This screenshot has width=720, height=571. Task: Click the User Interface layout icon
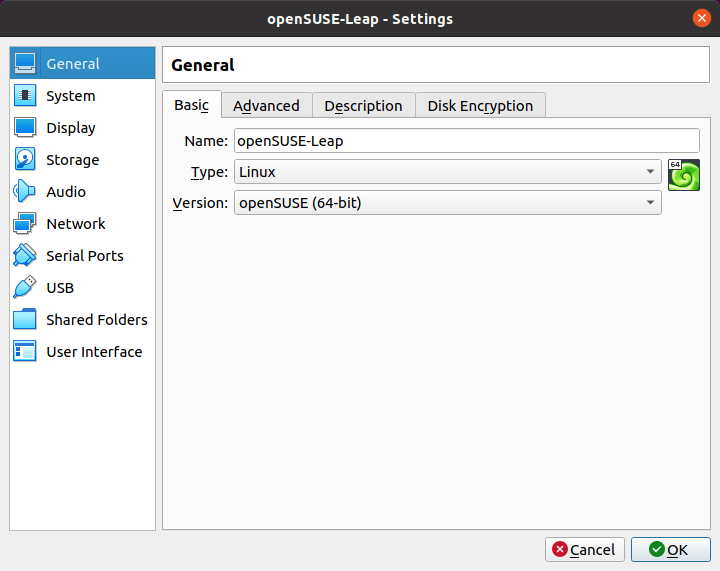25,352
